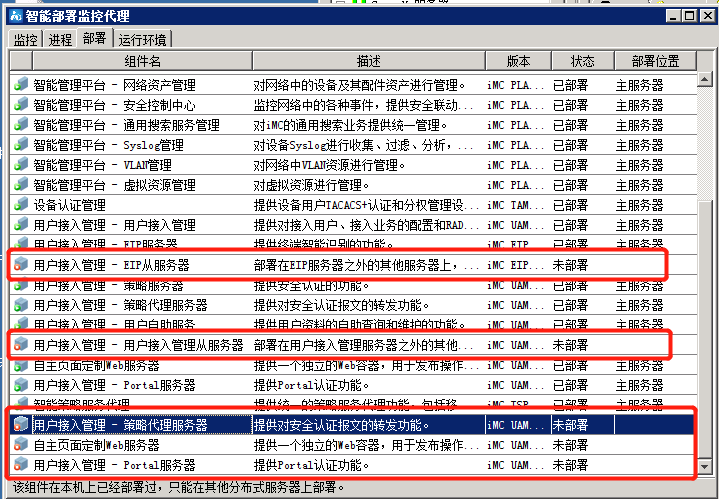Select 用户接入管理 - 用户接入管理从服务器 name

pos(138,345)
